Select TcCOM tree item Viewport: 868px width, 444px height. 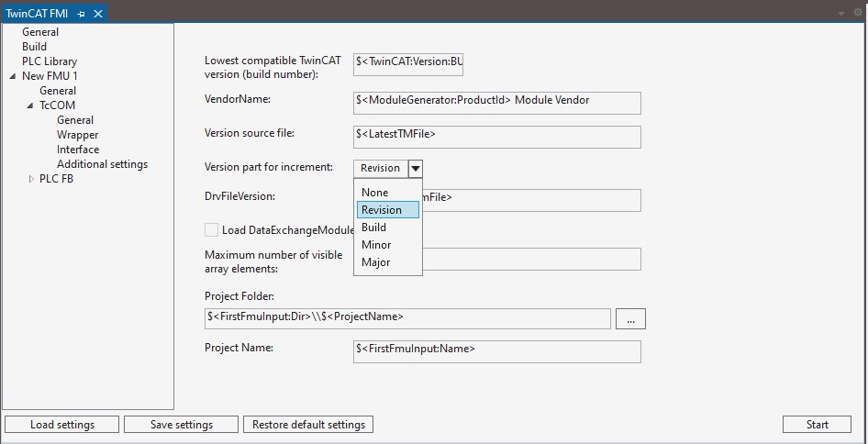click(57, 105)
